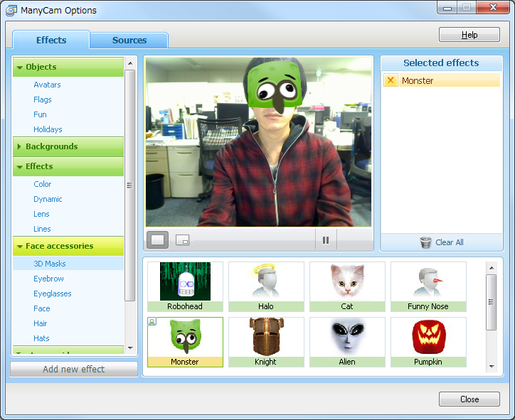Open the Flags objects
515x420 pixels.
(x=43, y=99)
